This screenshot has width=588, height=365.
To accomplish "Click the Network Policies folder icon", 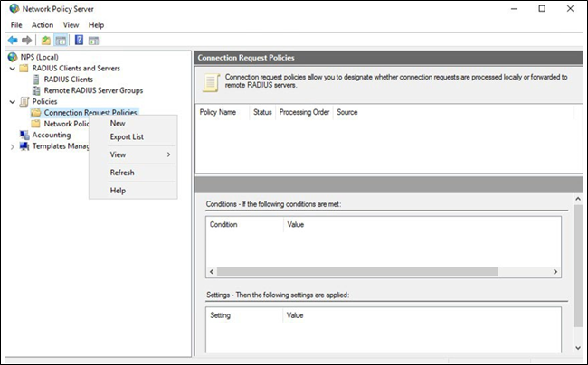I will click(x=35, y=124).
